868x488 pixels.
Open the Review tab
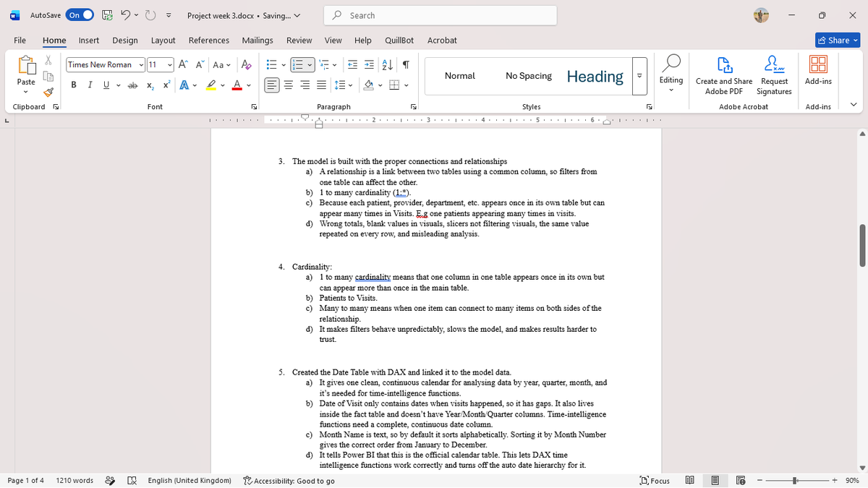[299, 40]
